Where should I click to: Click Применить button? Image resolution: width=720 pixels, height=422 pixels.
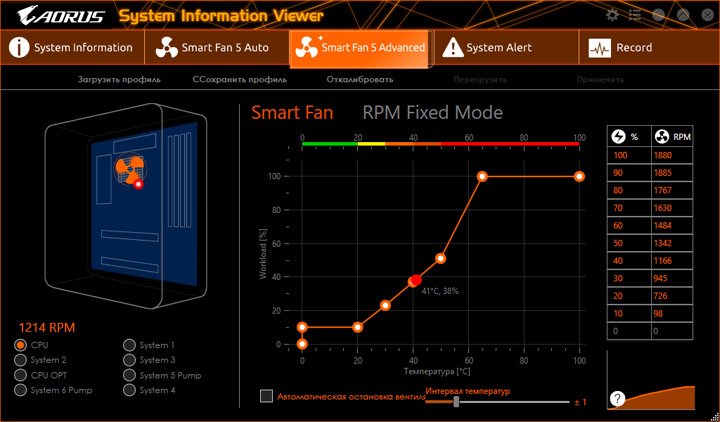600,79
